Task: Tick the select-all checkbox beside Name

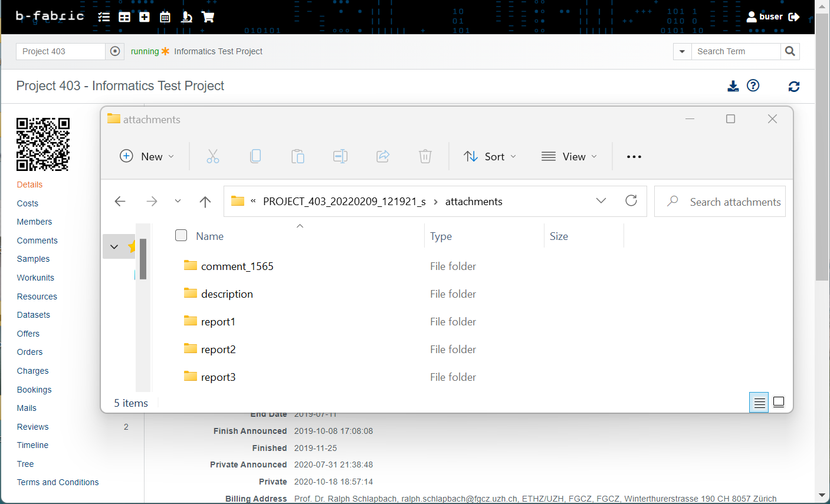Action: (x=181, y=236)
